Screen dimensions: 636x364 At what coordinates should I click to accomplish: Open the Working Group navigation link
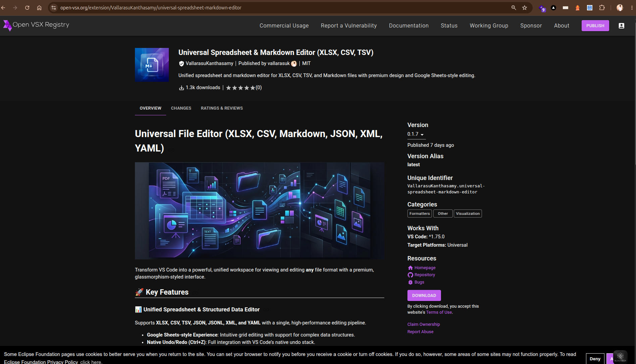489,26
